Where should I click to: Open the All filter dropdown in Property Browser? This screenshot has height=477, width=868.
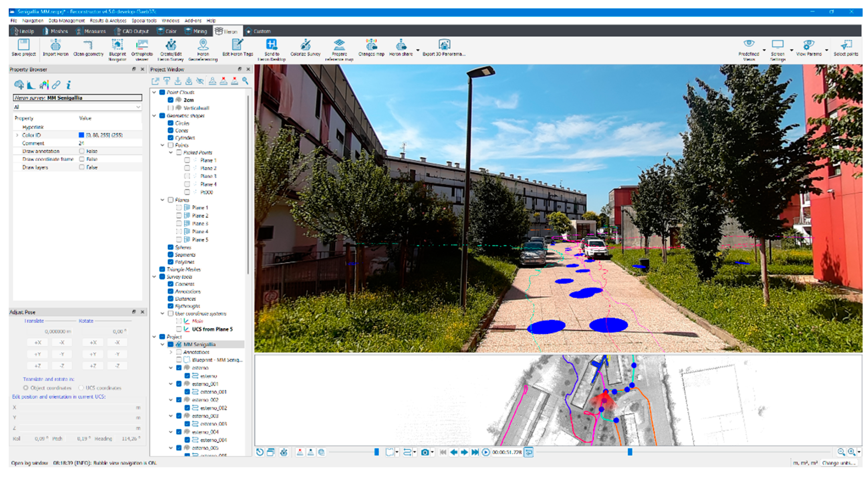click(77, 107)
